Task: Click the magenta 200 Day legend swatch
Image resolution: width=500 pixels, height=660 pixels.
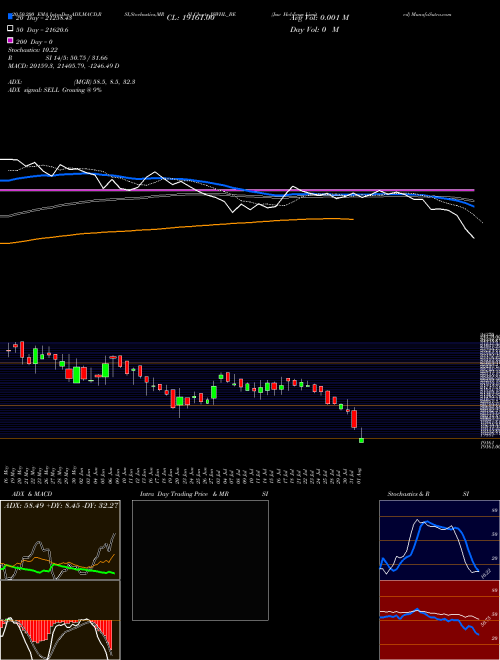Action: [10, 40]
